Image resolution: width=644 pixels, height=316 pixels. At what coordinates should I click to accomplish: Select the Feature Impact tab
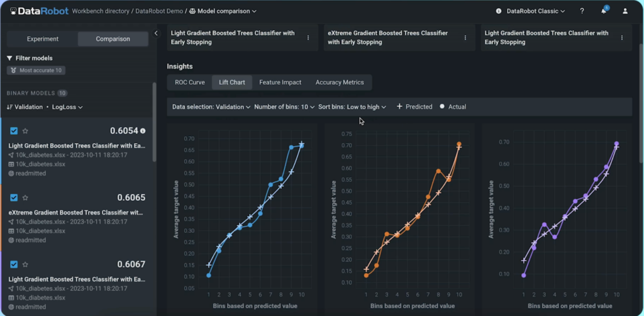click(x=280, y=82)
